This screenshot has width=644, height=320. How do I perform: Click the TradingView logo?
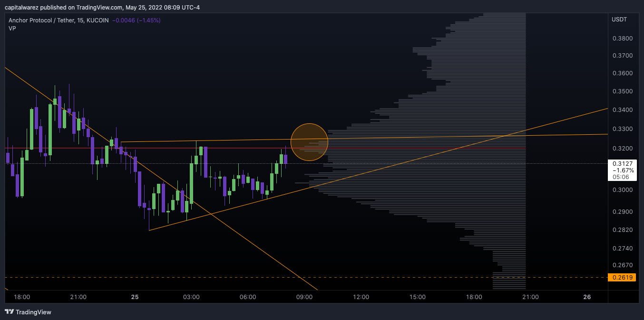click(x=28, y=312)
